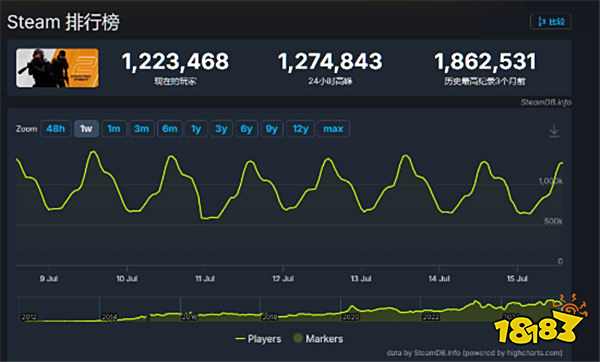600x362 pixels.
Task: Click the 14 Jul axis label
Action: pos(439,279)
